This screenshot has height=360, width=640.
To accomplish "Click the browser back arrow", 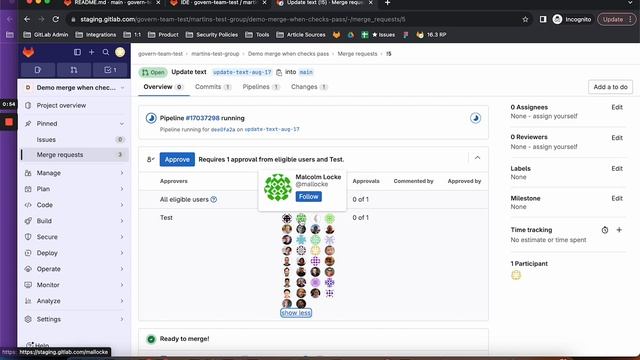I will (x=27, y=19).
